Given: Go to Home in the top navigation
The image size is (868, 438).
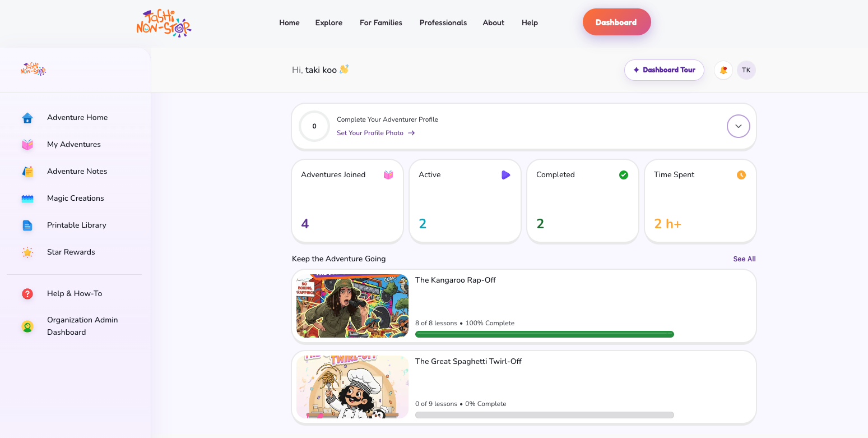Looking at the screenshot, I should tap(289, 23).
